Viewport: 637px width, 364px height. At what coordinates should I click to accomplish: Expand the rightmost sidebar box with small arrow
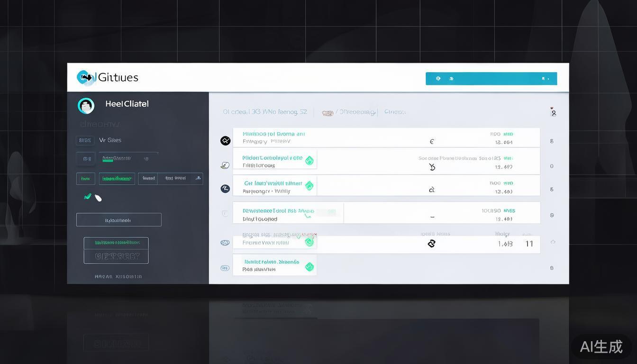171,179
